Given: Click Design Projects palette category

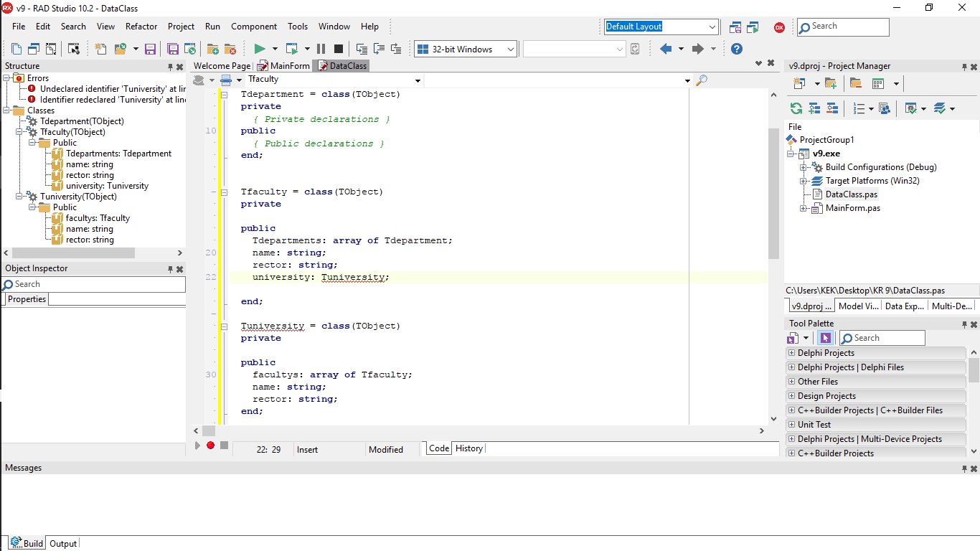Looking at the screenshot, I should [877, 396].
